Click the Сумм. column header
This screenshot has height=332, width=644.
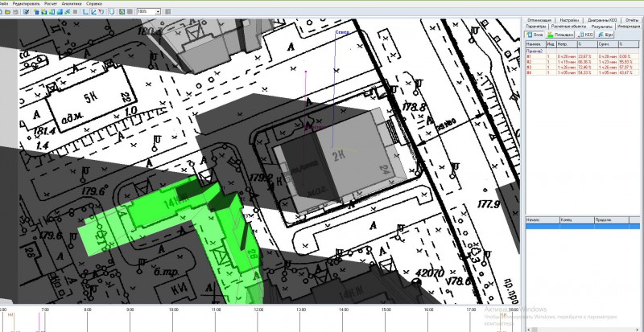[608, 44]
